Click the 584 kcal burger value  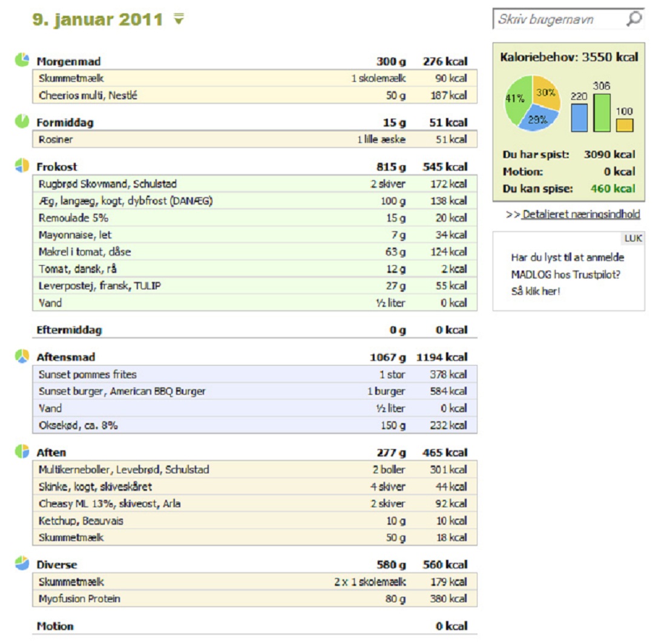point(448,391)
